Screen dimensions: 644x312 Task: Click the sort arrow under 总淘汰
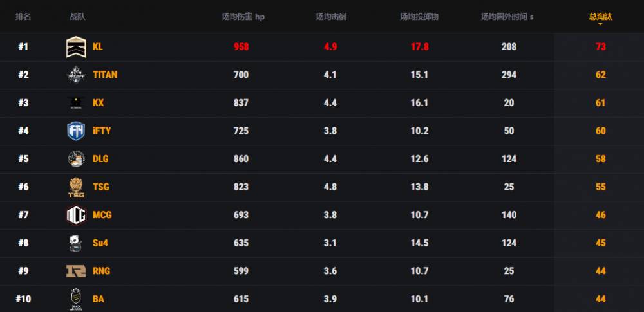tap(600, 24)
